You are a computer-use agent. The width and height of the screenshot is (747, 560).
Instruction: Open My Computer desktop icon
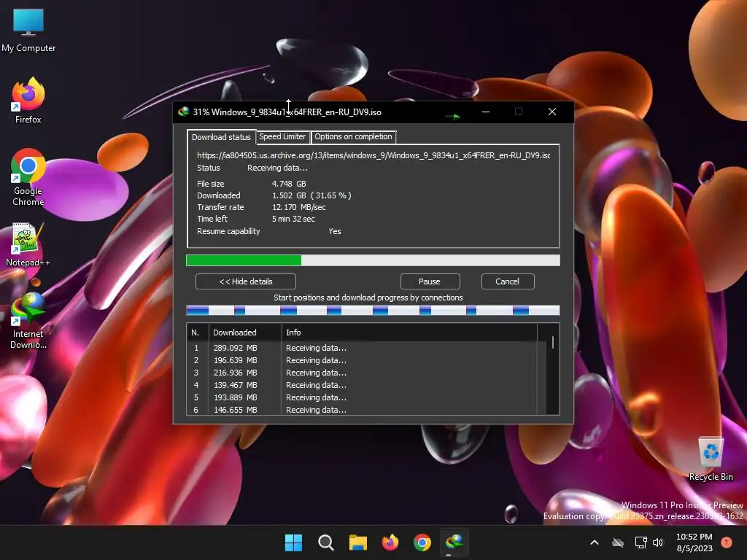click(28, 30)
